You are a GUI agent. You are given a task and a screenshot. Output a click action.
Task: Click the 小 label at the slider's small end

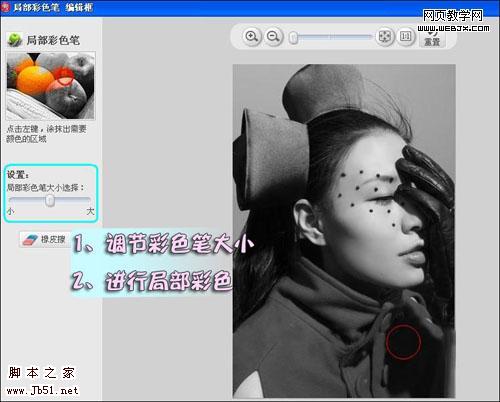point(11,211)
